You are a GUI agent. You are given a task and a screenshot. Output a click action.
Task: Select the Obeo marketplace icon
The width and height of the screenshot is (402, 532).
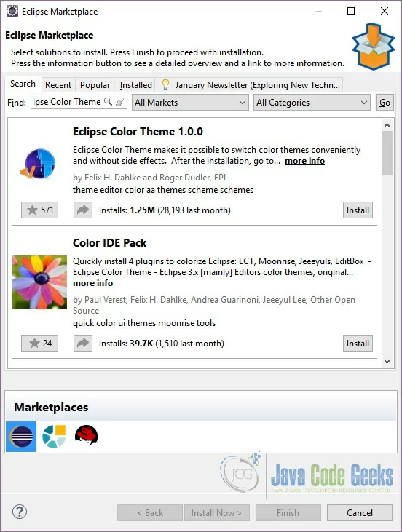[x=54, y=437]
